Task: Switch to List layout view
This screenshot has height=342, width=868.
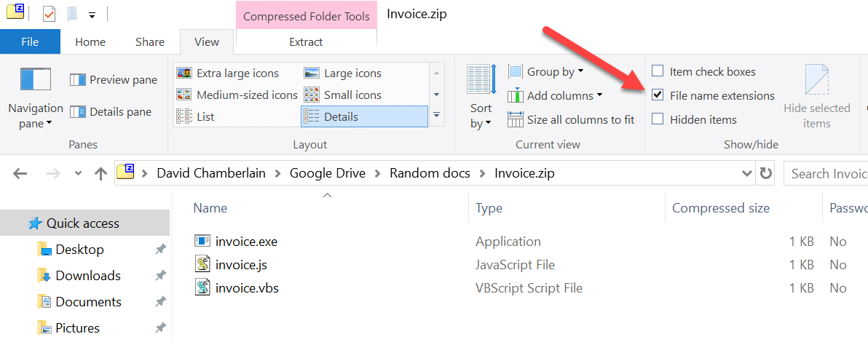Action: coord(195,116)
